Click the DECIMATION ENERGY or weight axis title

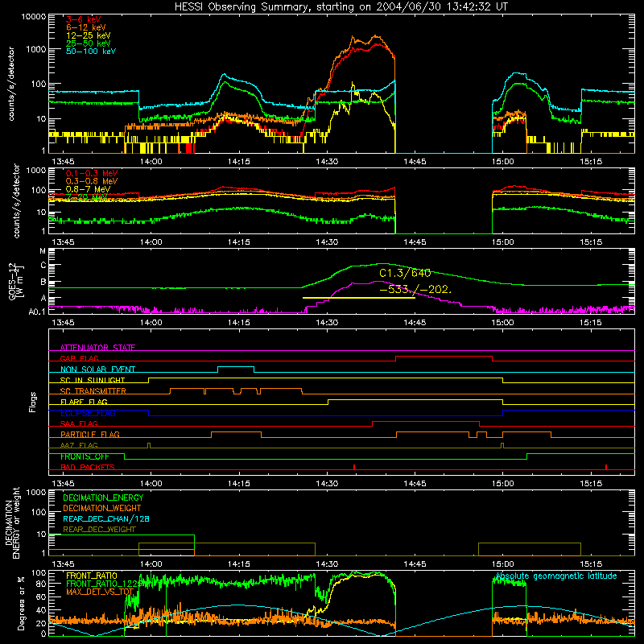(x=12, y=522)
